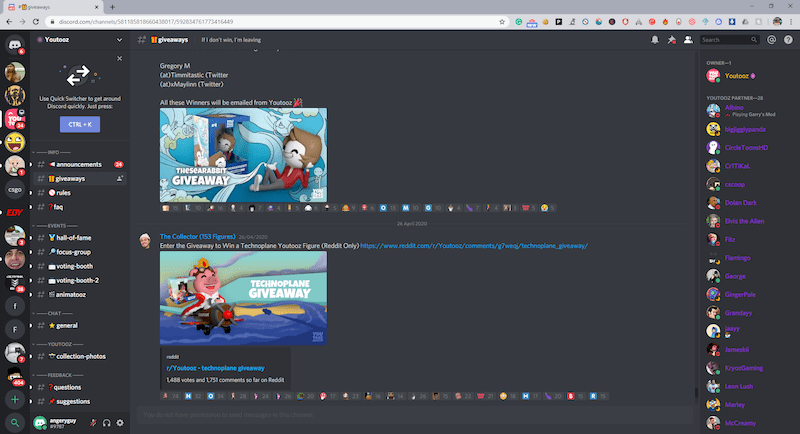The image size is (800, 434).
Task: Open the hall-of-fame channel
Action: [x=80, y=238]
